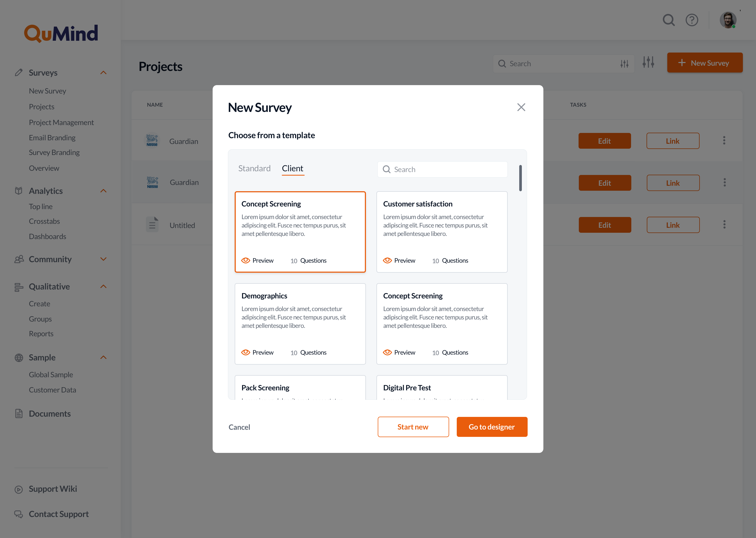The width and height of the screenshot is (756, 538).
Task: Open the more options menu for first Guardian row
Action: (x=724, y=141)
